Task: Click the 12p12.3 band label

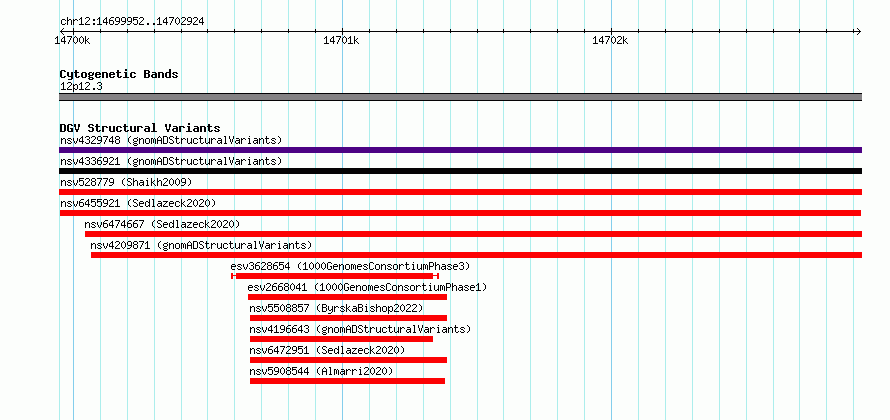Action: [81, 87]
